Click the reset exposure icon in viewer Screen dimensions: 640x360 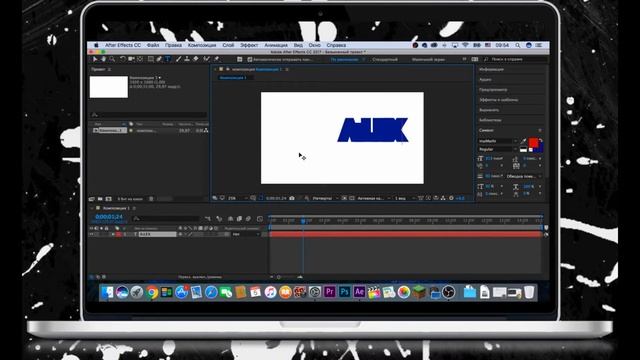click(451, 198)
